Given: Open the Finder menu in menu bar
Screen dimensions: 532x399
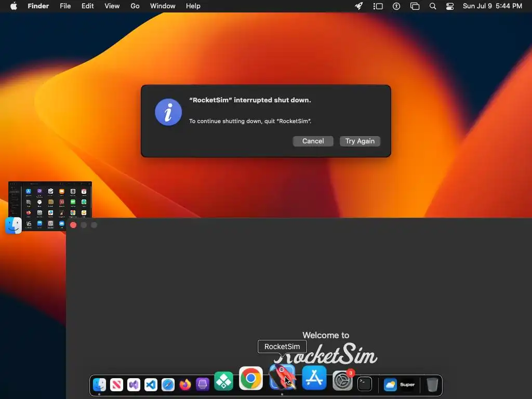Looking at the screenshot, I should [38, 6].
